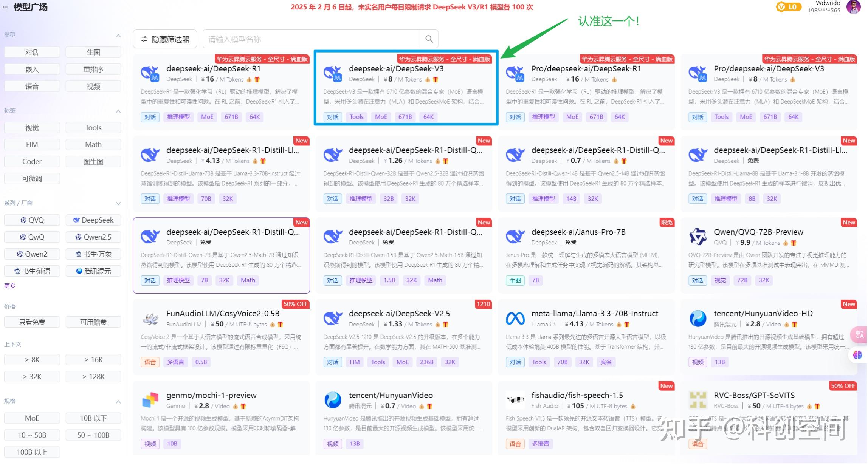Viewport: 868px width, 464px height.
Task: Toggle the 重排序 type filter
Action: pyautogui.click(x=93, y=69)
